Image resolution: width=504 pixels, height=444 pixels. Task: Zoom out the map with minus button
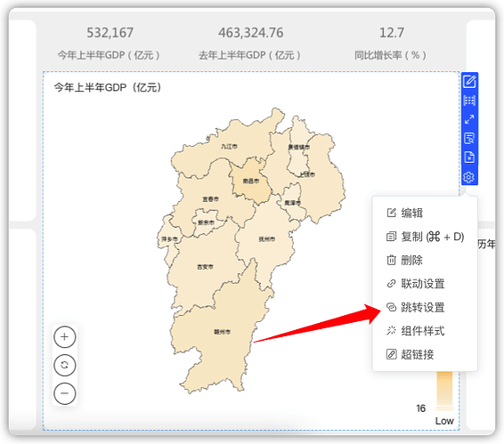click(x=65, y=393)
